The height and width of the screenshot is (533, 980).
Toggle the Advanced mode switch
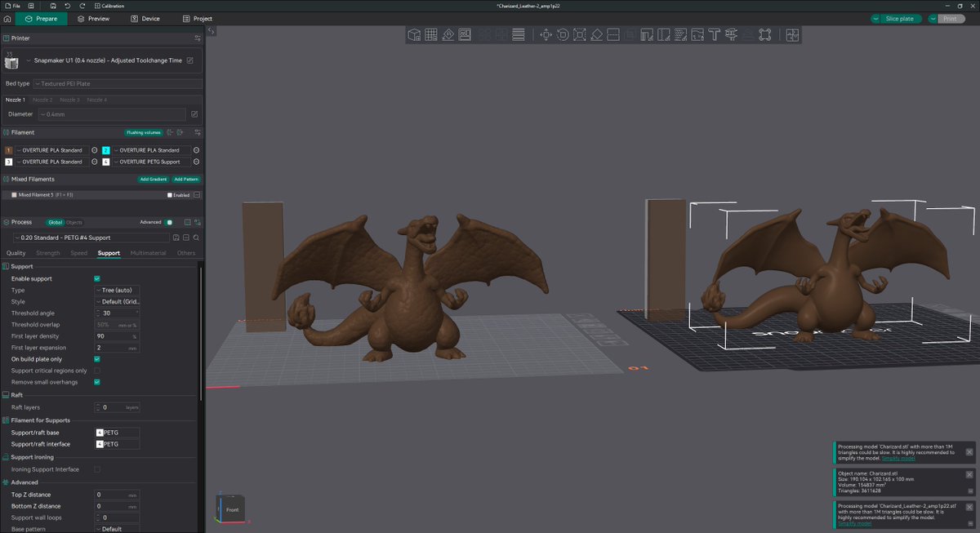pyautogui.click(x=169, y=222)
